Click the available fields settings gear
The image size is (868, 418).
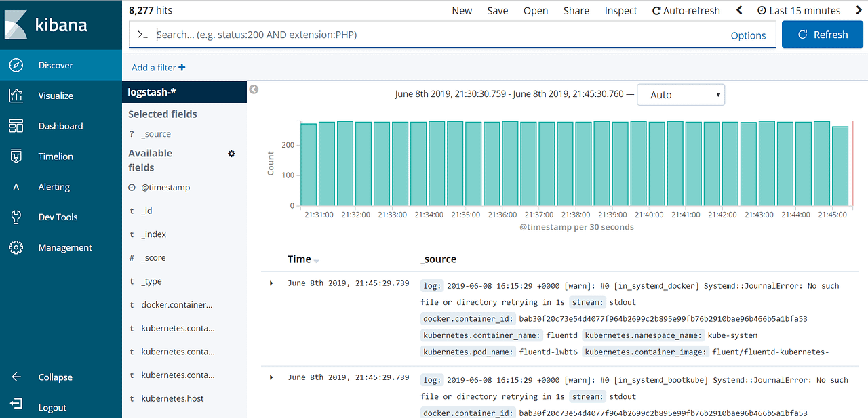231,154
